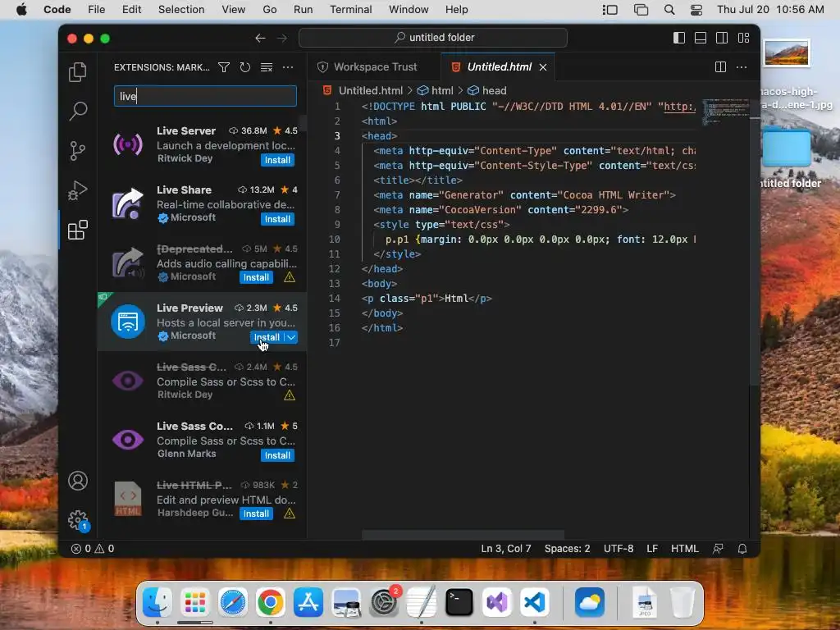Click the Live Server extension icon
This screenshot has width=840, height=630.
coord(127,144)
